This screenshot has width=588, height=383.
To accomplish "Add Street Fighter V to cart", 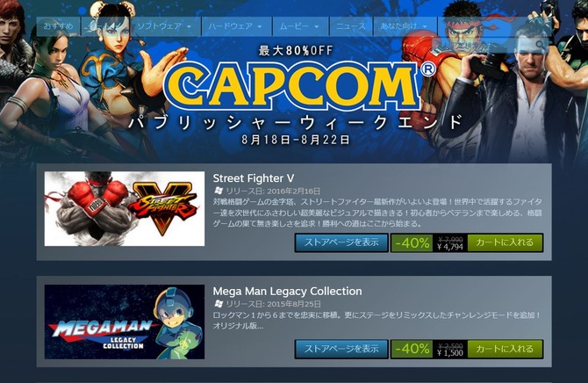I will (x=505, y=242).
